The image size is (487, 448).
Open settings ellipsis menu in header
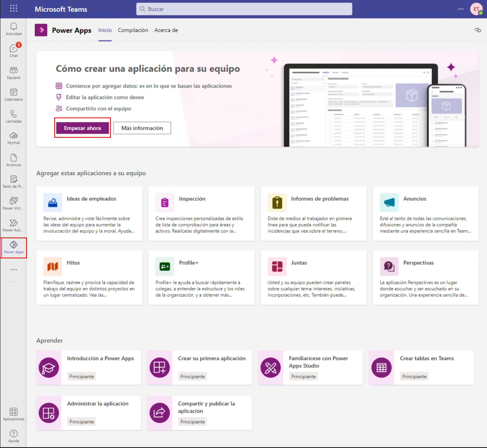click(461, 9)
